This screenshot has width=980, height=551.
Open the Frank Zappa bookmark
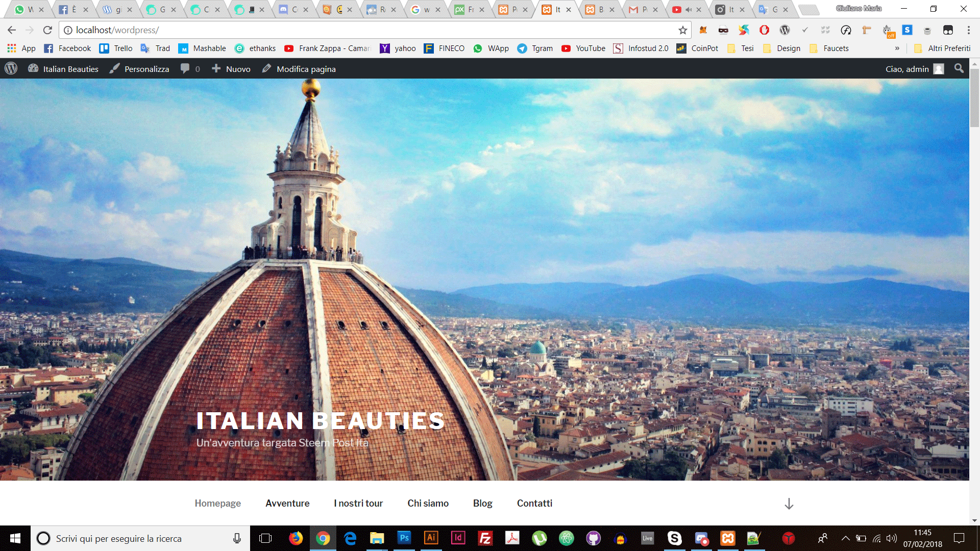tap(327, 48)
